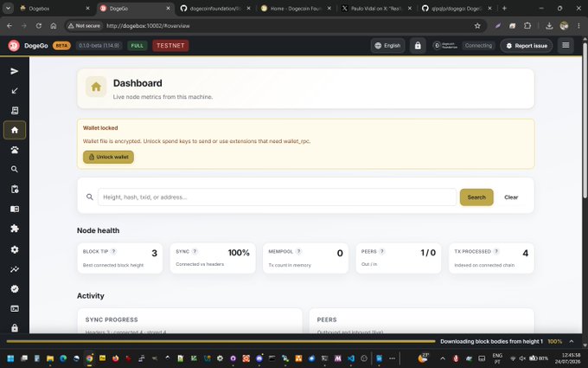The width and height of the screenshot is (588, 368).
Task: Click the block download progress bar
Action: 220,341
